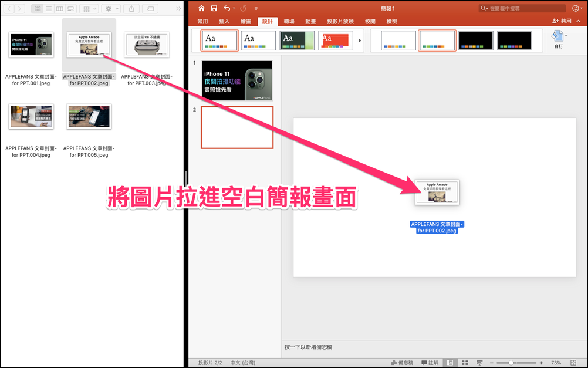Screen dimensions: 588x368
Task: Click the Redo icon in PowerPoint
Action: [x=244, y=8]
